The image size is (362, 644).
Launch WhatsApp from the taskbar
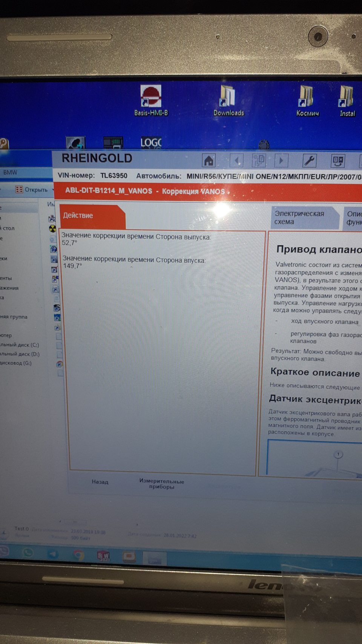coord(28,552)
